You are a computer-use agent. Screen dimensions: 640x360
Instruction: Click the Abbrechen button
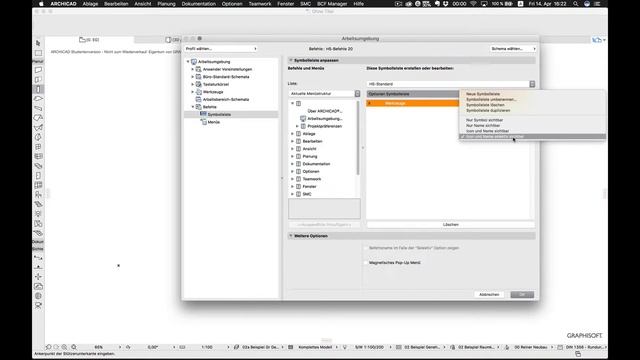click(x=489, y=294)
